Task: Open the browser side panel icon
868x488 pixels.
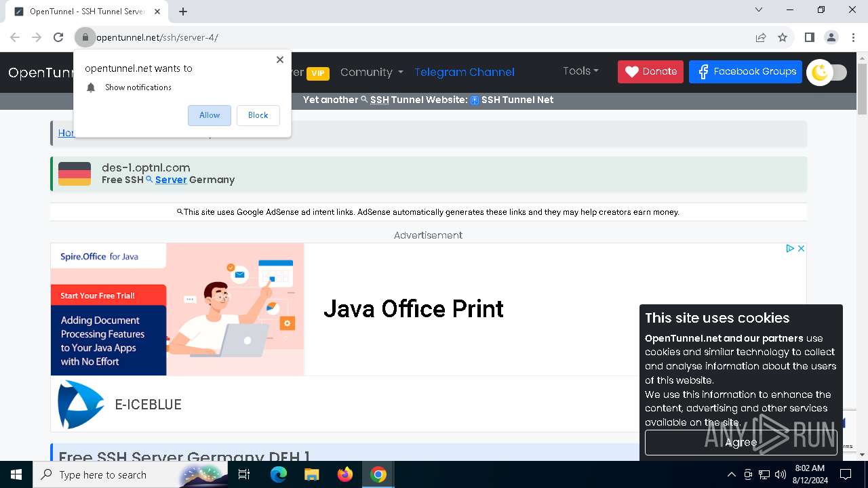Action: click(x=809, y=37)
